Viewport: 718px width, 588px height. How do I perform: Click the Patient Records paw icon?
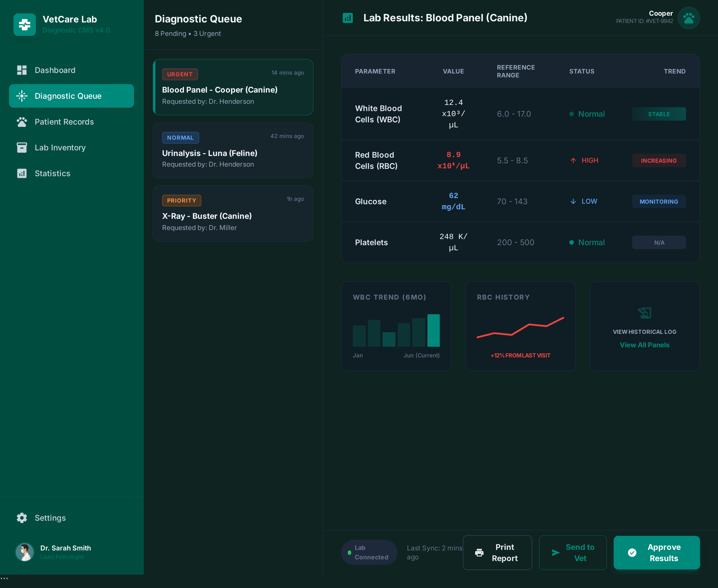point(22,122)
